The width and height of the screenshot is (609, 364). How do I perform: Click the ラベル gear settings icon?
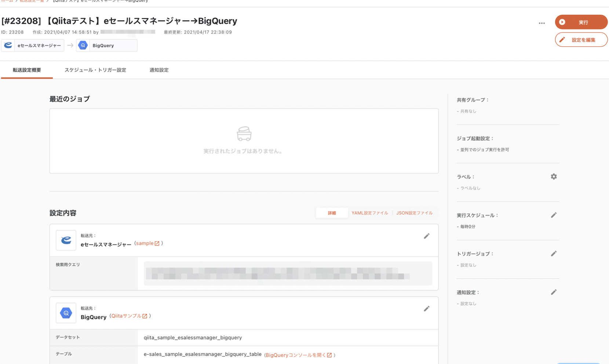(x=554, y=177)
